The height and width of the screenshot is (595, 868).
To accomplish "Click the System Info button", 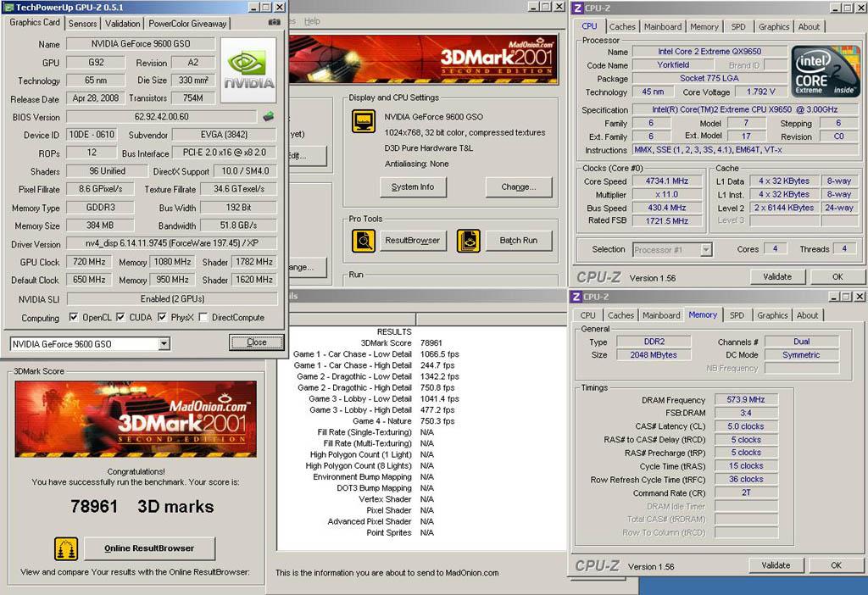I will (x=413, y=187).
